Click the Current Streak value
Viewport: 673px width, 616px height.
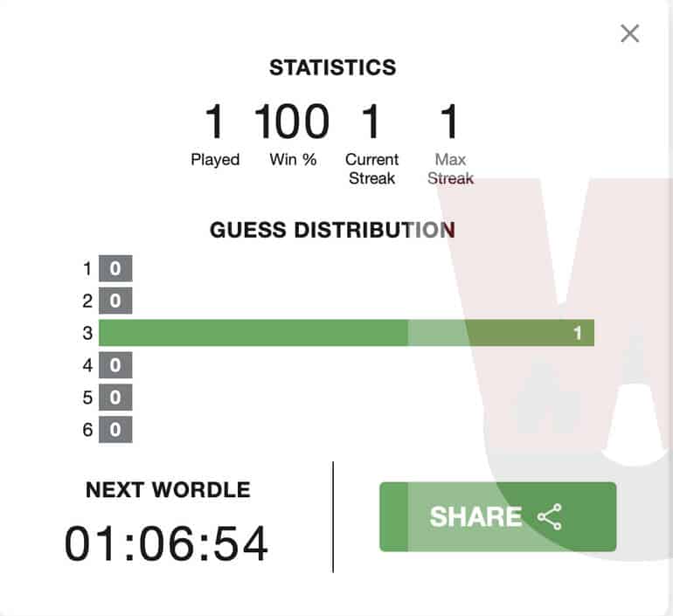[371, 121]
